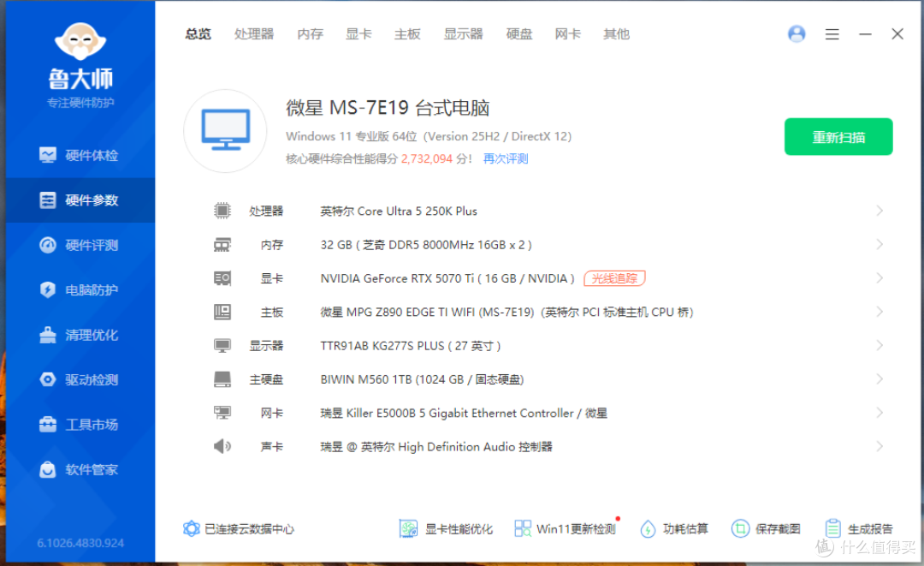
Task: Click the 微星 MS-7E19 台式电脑 title
Action: (388, 108)
